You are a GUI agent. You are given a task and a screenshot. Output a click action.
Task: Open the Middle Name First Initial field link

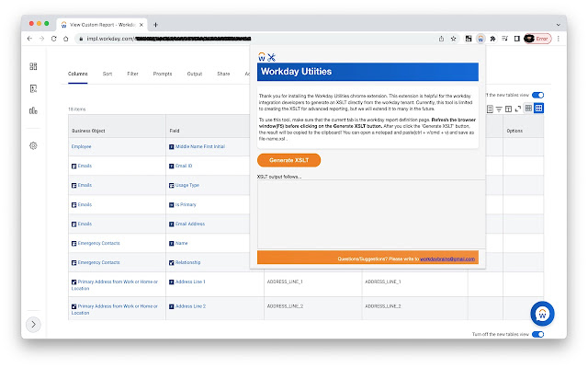[x=200, y=146]
